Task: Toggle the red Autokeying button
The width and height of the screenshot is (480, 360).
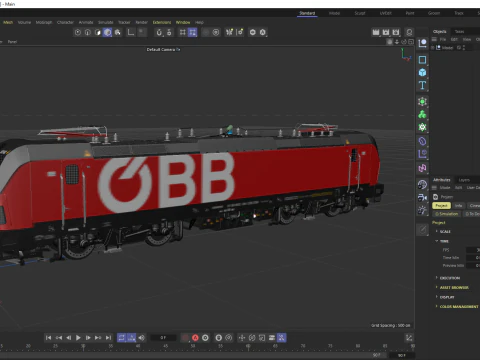Action: [195, 338]
